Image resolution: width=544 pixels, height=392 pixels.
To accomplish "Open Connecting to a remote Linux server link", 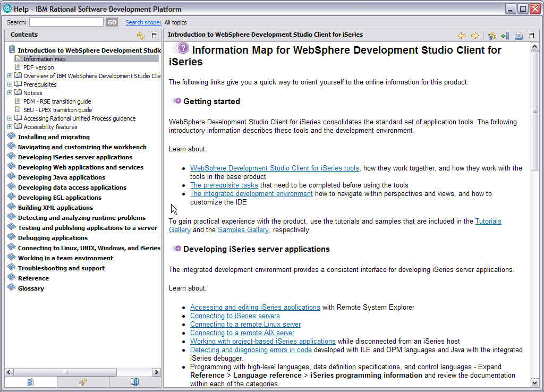I will (245, 324).
